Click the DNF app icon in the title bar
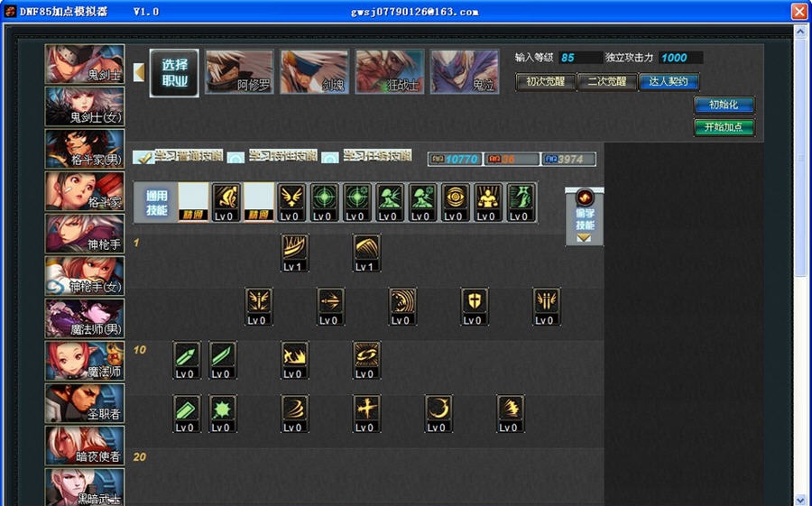The width and height of the screenshot is (812, 506). (x=10, y=11)
